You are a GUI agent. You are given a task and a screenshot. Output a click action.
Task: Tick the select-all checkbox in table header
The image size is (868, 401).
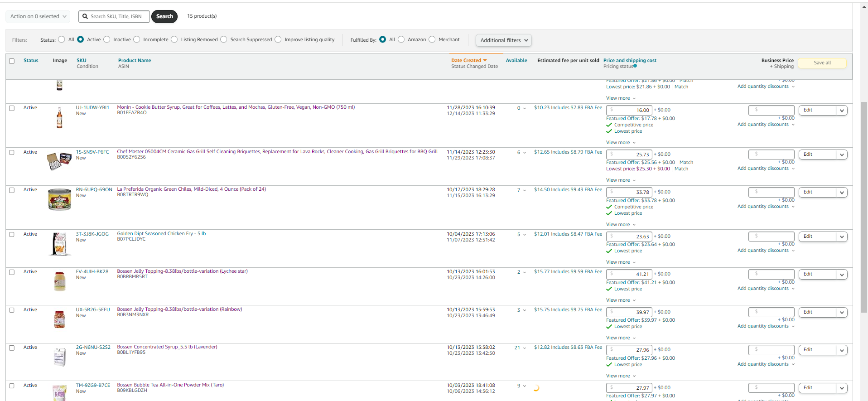pos(12,61)
